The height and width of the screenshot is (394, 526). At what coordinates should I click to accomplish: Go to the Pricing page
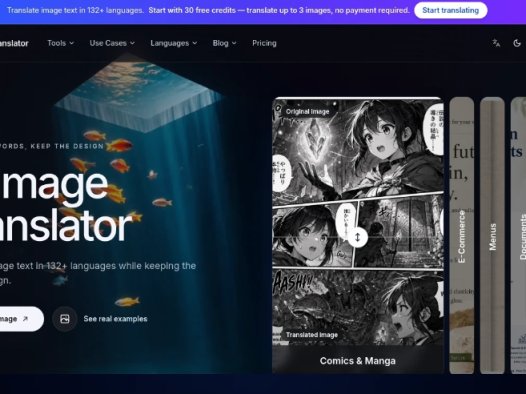tap(264, 43)
